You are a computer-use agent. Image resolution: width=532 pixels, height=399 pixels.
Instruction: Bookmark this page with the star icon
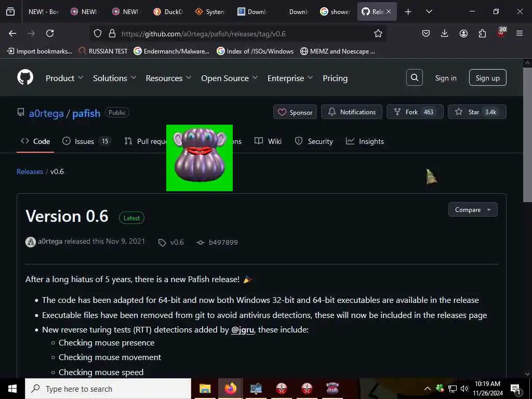[378, 33]
